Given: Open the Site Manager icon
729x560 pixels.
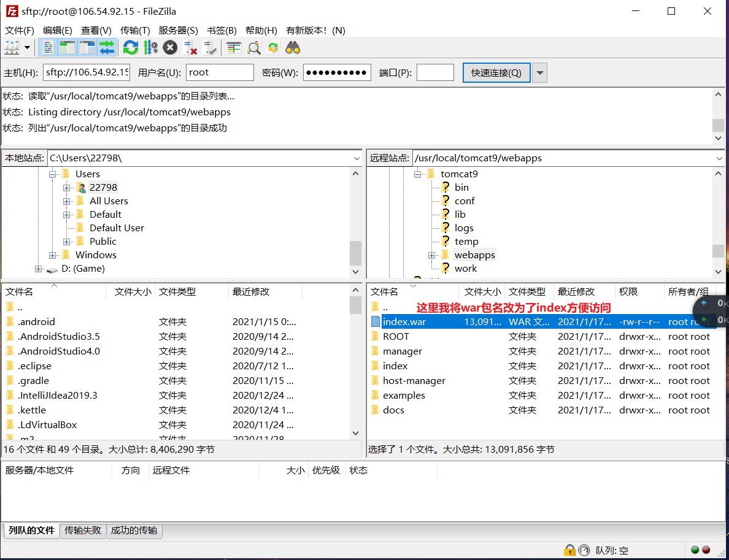Looking at the screenshot, I should (x=12, y=48).
